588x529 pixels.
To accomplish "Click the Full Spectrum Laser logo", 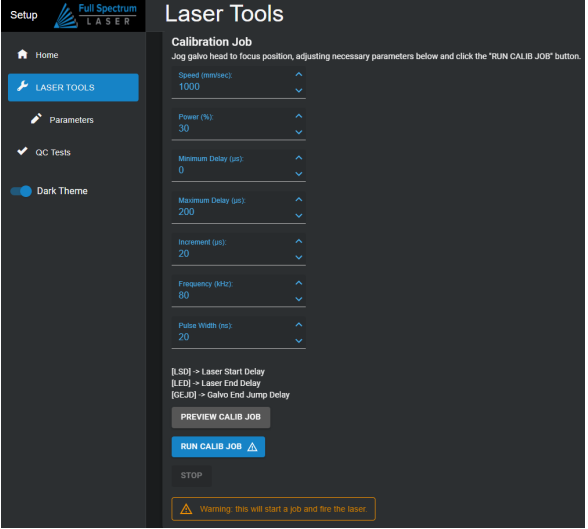I will point(95,15).
